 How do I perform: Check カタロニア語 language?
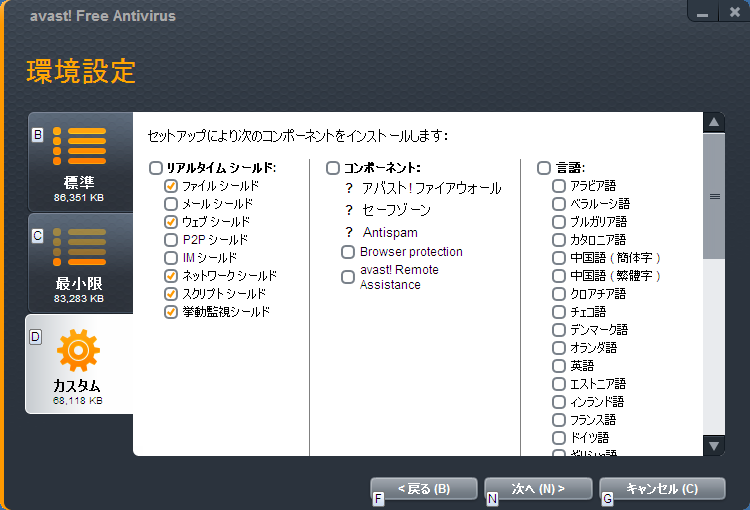(559, 240)
